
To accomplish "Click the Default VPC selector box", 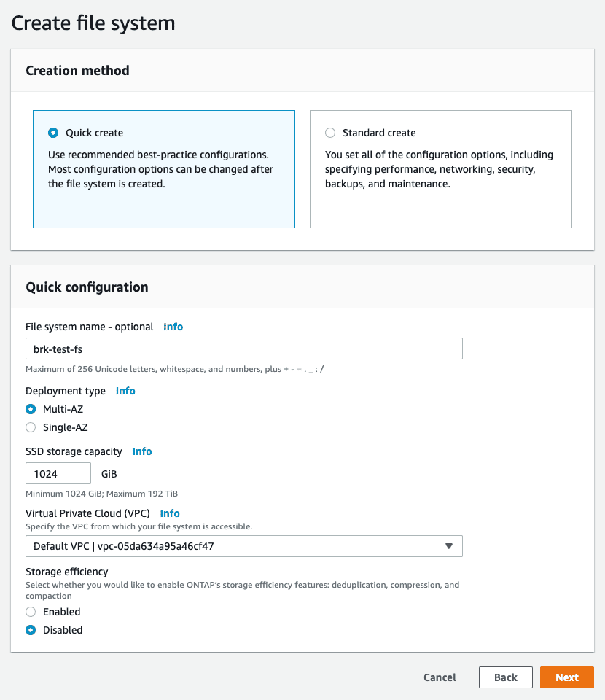I will pyautogui.click(x=244, y=545).
